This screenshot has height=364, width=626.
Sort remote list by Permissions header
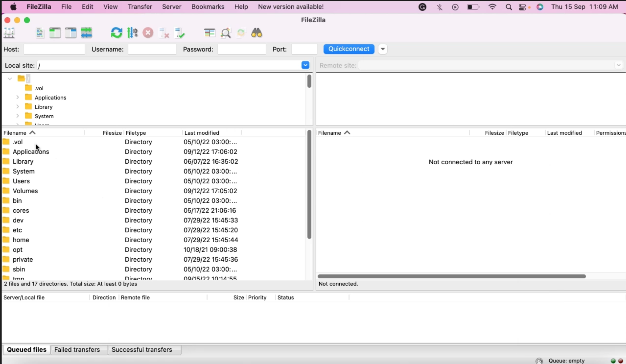point(610,133)
